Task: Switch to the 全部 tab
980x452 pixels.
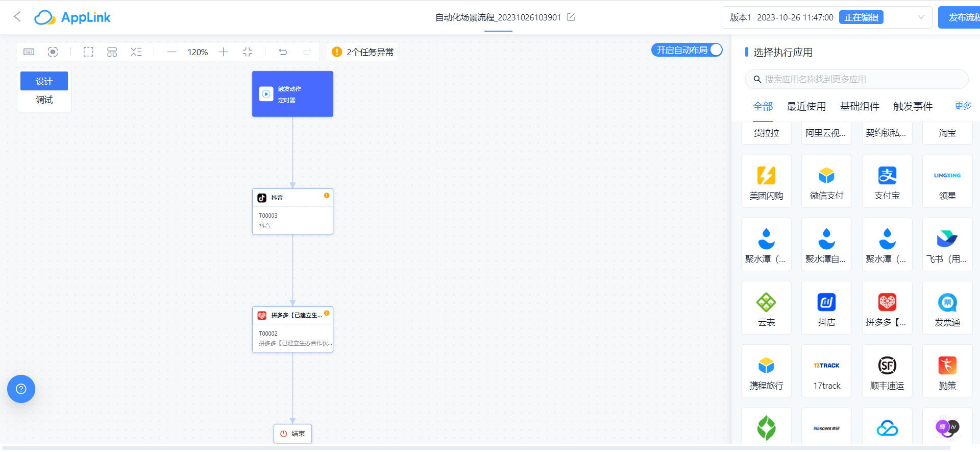Action: tap(763, 106)
